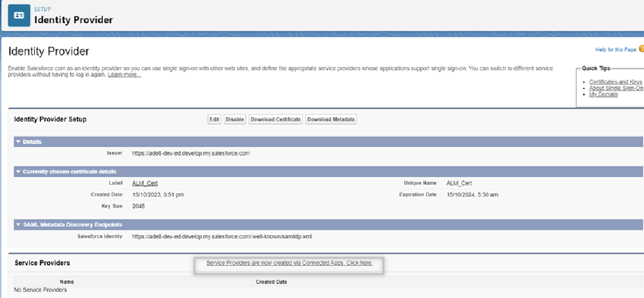Collapse the Details section
644x298 pixels.
18,142
